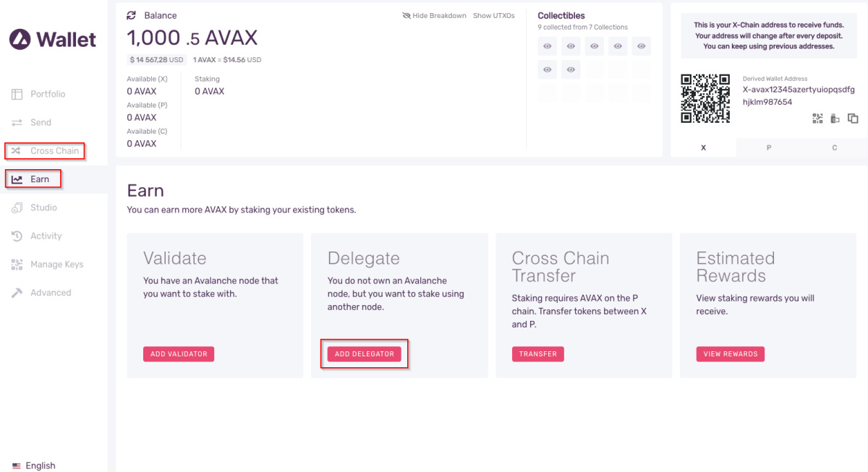Open the Portfolio sidebar item
Viewport: 868px width, 472px height.
point(48,94)
